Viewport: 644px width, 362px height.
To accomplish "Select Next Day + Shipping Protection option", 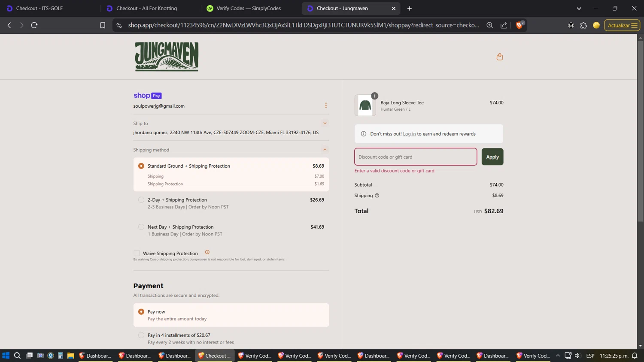I will pyautogui.click(x=141, y=227).
